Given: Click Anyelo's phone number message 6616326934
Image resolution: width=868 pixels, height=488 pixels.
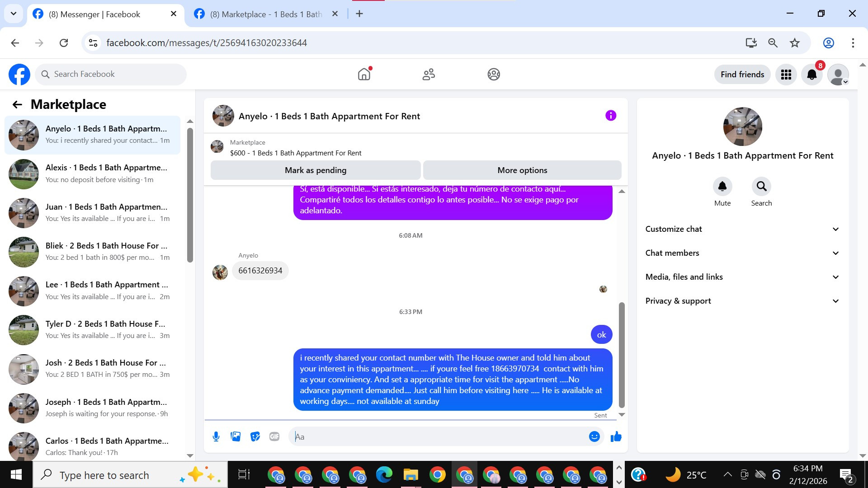Looking at the screenshot, I should point(260,271).
